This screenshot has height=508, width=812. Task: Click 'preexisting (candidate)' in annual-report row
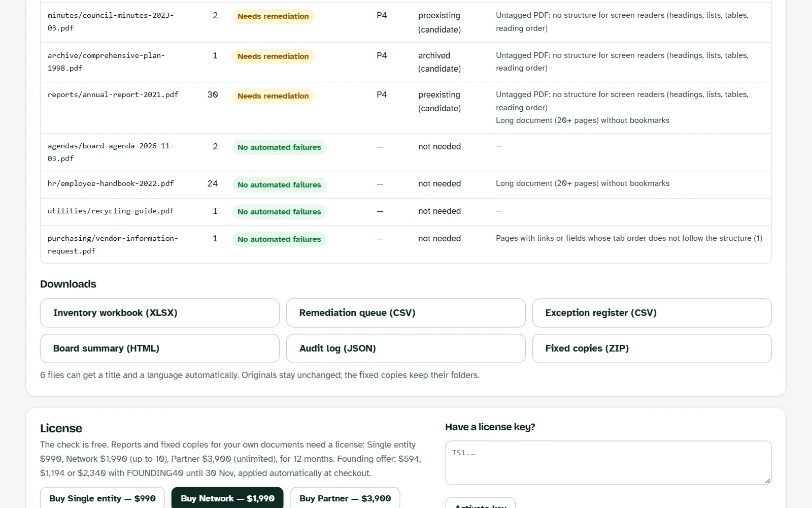tap(439, 102)
